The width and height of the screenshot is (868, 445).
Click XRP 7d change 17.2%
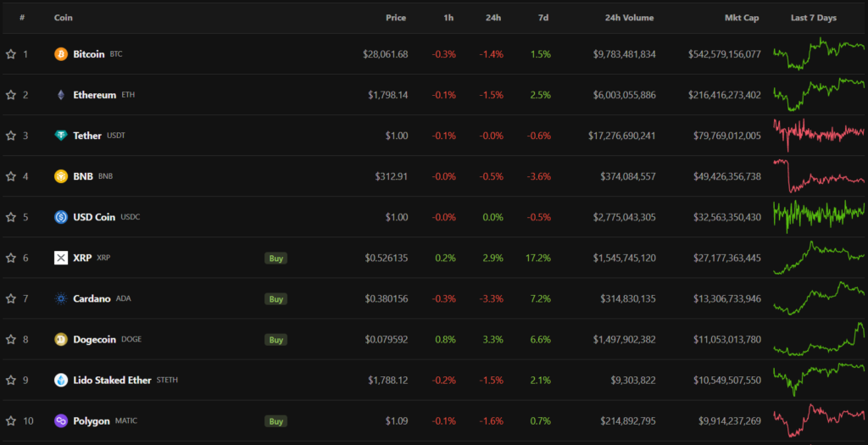(540, 258)
